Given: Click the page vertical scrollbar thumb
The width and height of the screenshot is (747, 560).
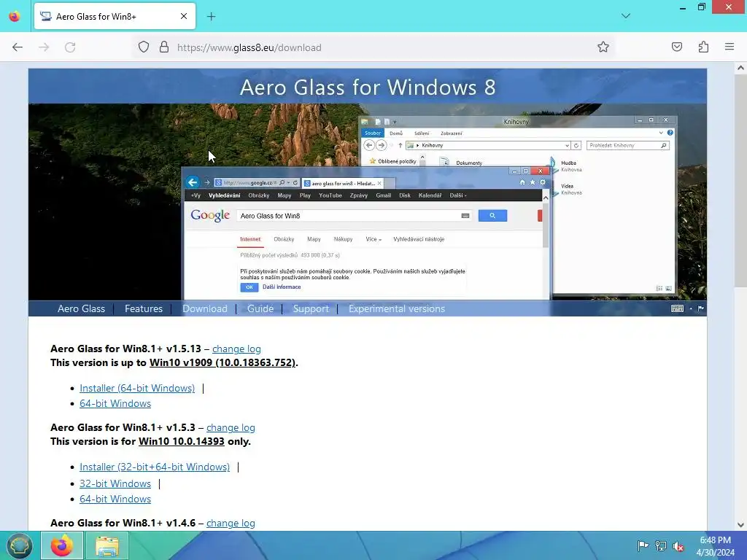Looking at the screenshot, I should [x=740, y=181].
